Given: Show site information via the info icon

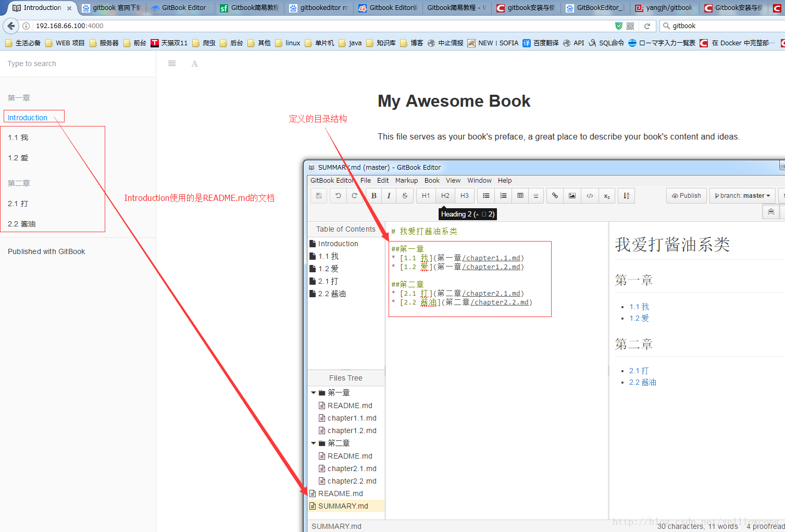Looking at the screenshot, I should click(x=26, y=26).
